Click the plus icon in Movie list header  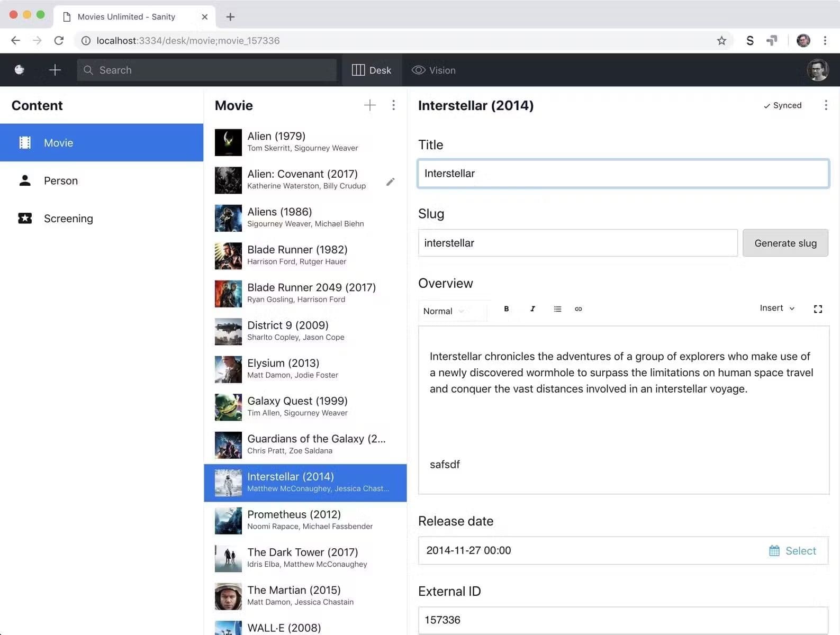tap(370, 105)
